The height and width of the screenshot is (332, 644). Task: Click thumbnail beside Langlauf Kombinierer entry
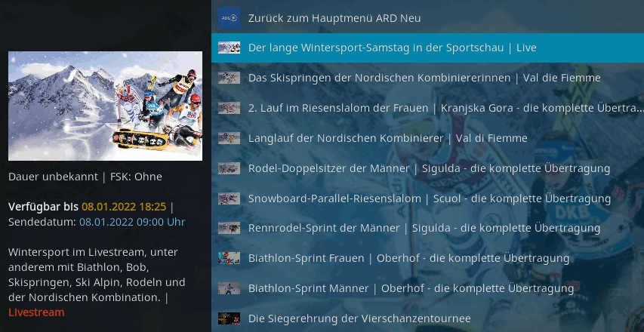tap(229, 138)
